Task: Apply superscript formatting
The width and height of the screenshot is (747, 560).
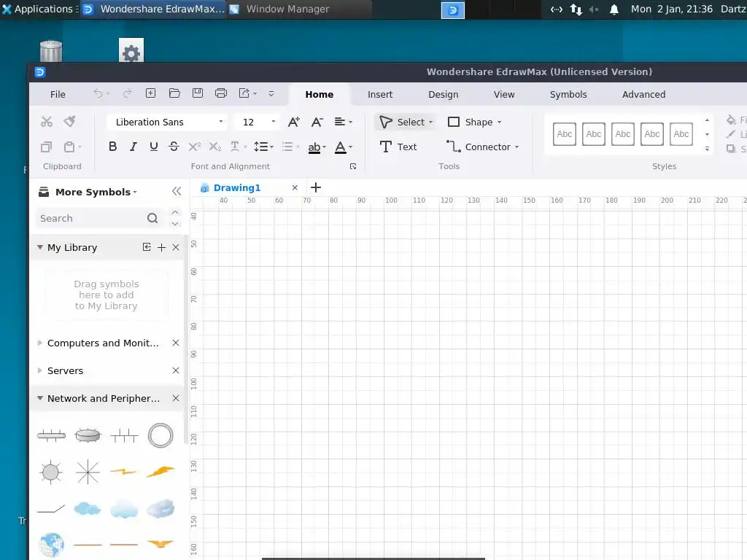Action: 194,147
